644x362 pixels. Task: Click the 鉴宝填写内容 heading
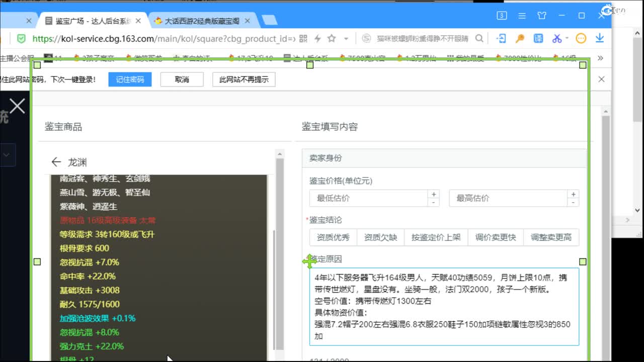click(x=330, y=127)
